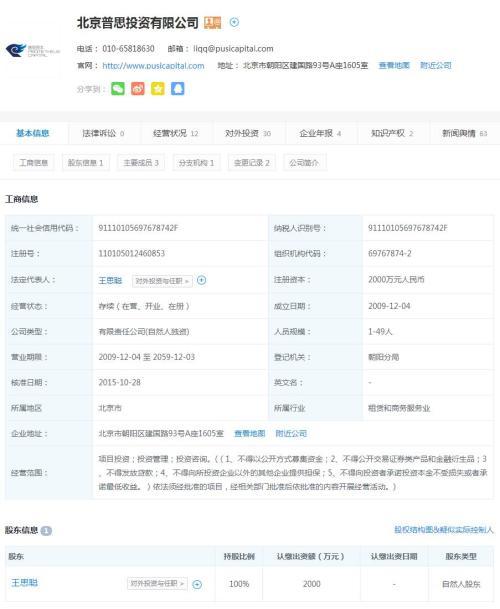Jump to 股东信息 1 section button

[x=86, y=162]
